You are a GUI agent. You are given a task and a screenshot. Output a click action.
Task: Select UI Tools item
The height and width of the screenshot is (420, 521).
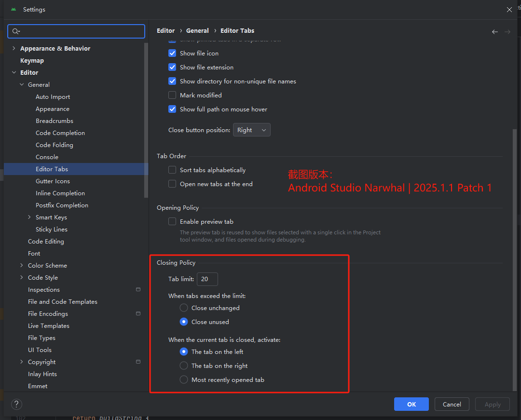[40, 350]
